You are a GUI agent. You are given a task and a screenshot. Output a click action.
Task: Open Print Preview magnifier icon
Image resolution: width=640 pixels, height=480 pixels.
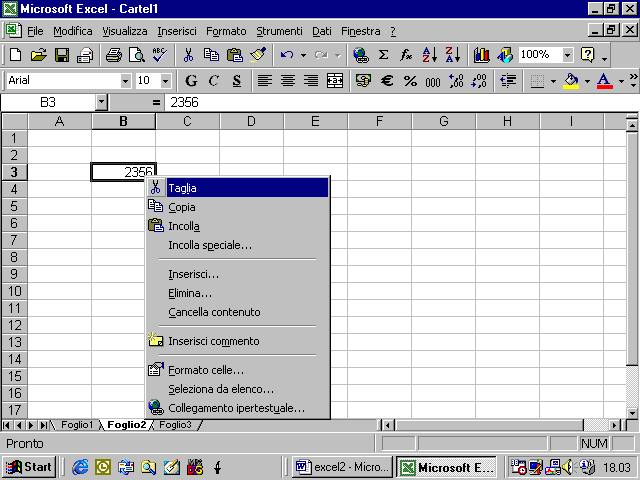(x=137, y=54)
